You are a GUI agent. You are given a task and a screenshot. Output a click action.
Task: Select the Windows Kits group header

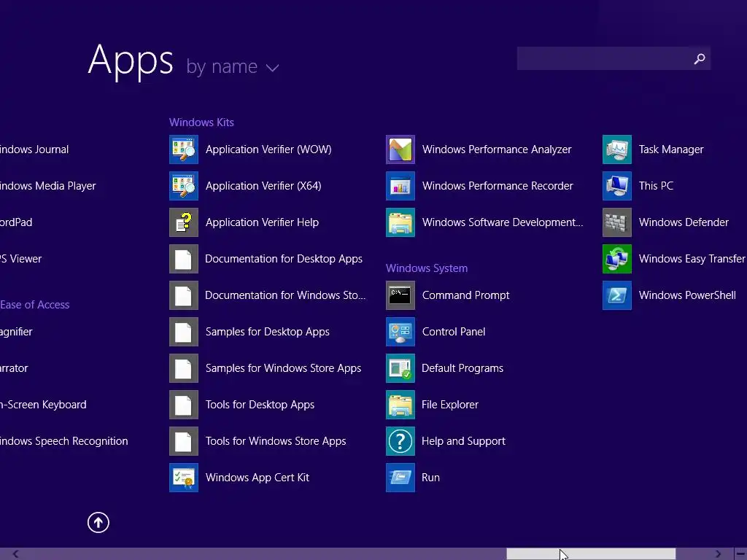coord(201,122)
